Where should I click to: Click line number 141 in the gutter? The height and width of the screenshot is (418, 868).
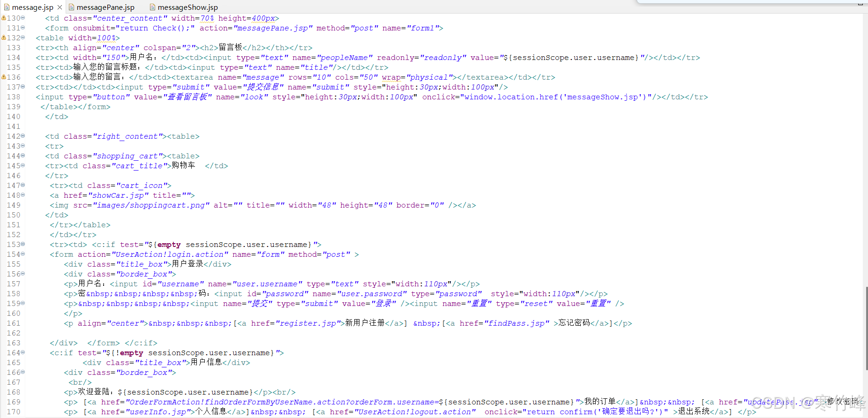tap(14, 127)
